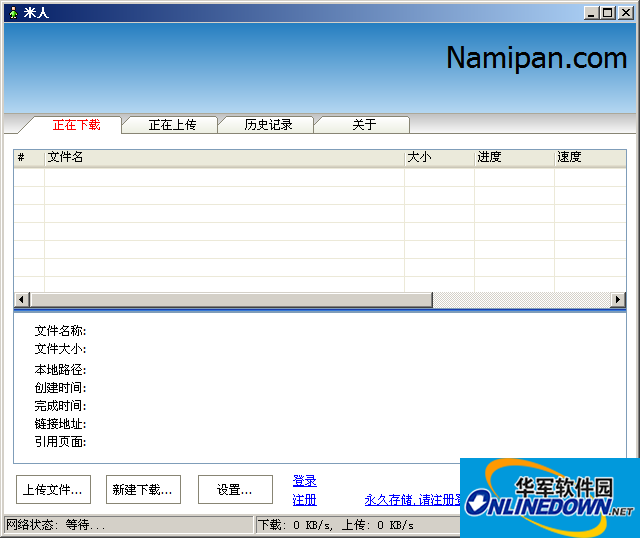Open the 关于 tab

tap(364, 125)
